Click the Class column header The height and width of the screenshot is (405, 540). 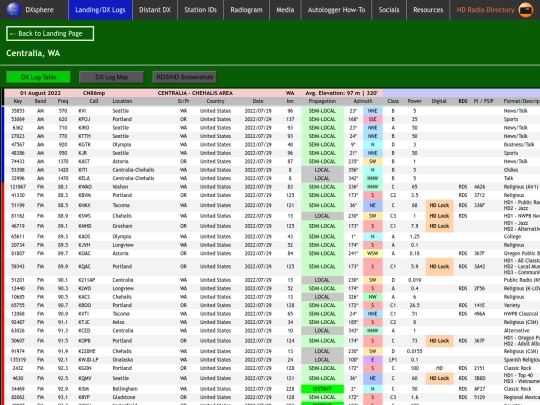[393, 101]
